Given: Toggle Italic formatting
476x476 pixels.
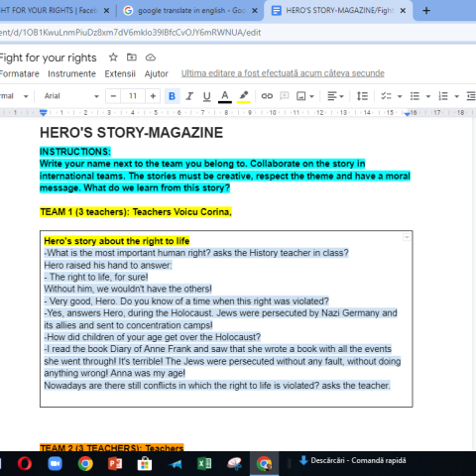Looking at the screenshot, I should (x=189, y=96).
